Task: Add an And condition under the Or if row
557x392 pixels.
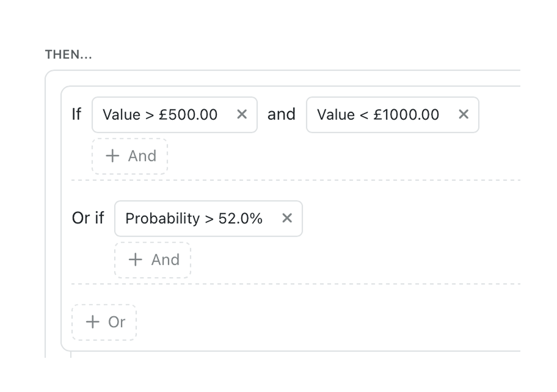Action: (153, 260)
